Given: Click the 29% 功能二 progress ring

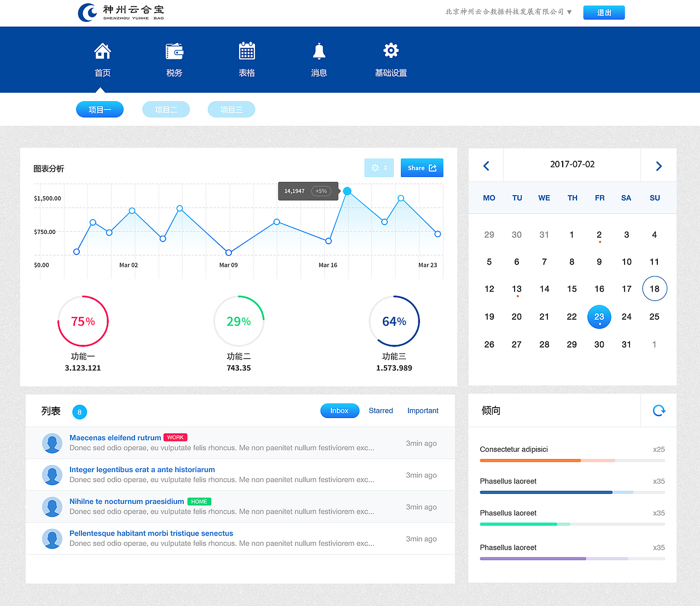Looking at the screenshot, I should tap(239, 321).
